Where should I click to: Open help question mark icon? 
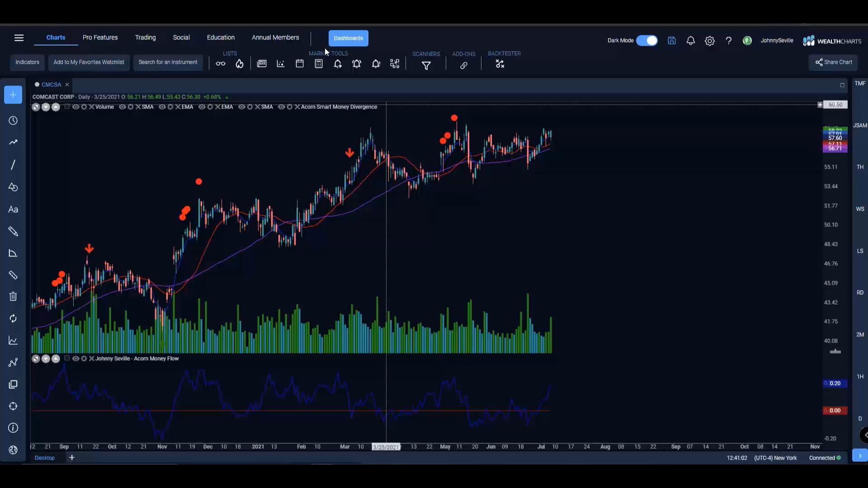pyautogui.click(x=729, y=41)
